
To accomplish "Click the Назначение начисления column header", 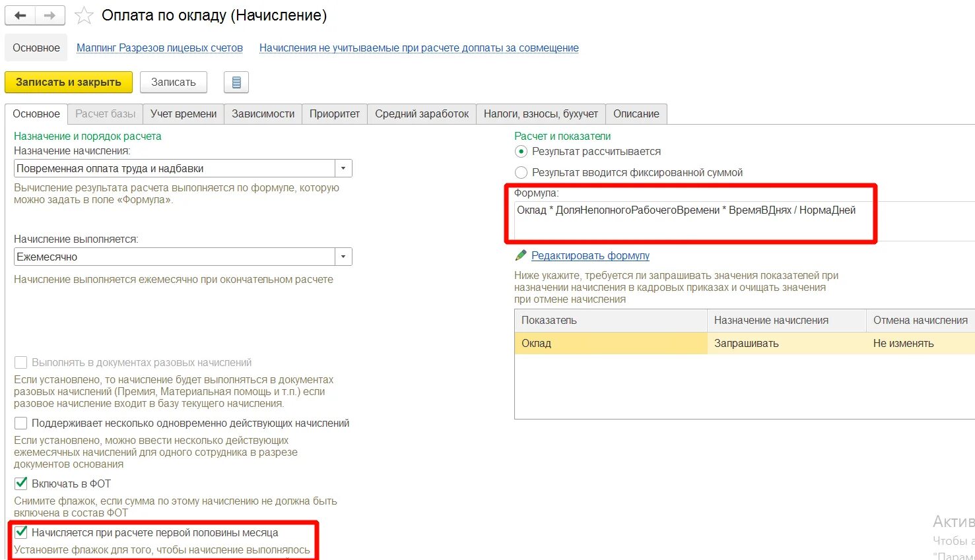I will 786,320.
